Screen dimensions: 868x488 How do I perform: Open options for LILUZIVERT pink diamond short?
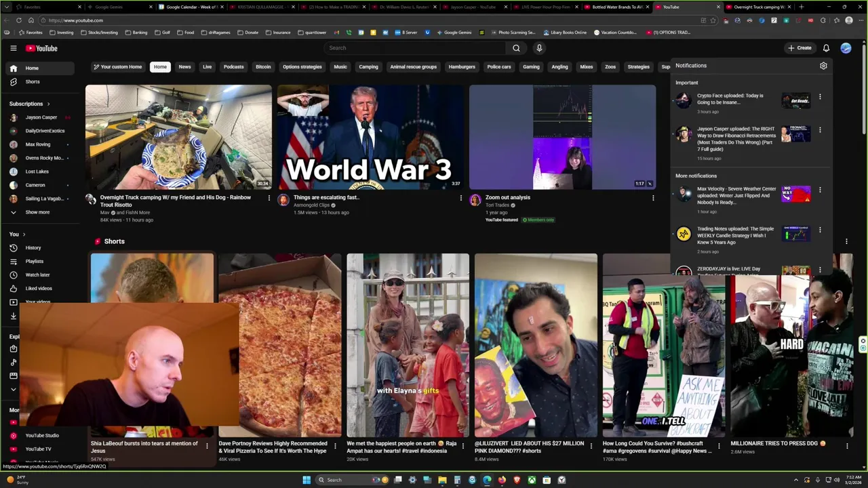click(591, 446)
